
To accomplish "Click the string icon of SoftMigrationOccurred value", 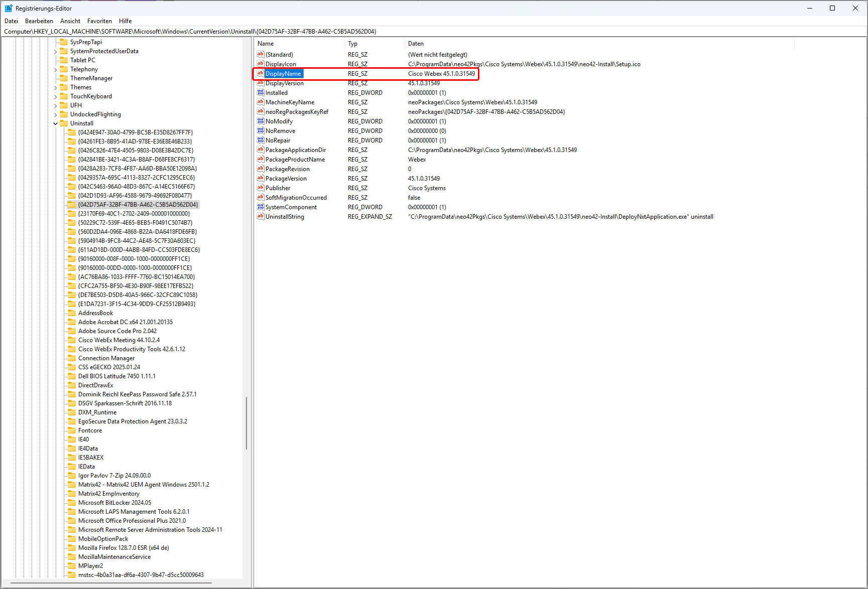I will coord(260,197).
